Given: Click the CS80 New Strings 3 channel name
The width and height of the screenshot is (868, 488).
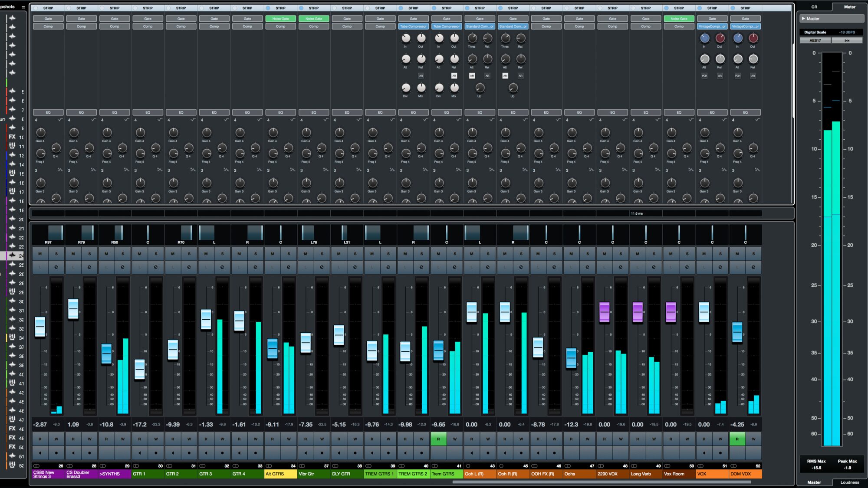Looking at the screenshot, I should click(46, 474).
